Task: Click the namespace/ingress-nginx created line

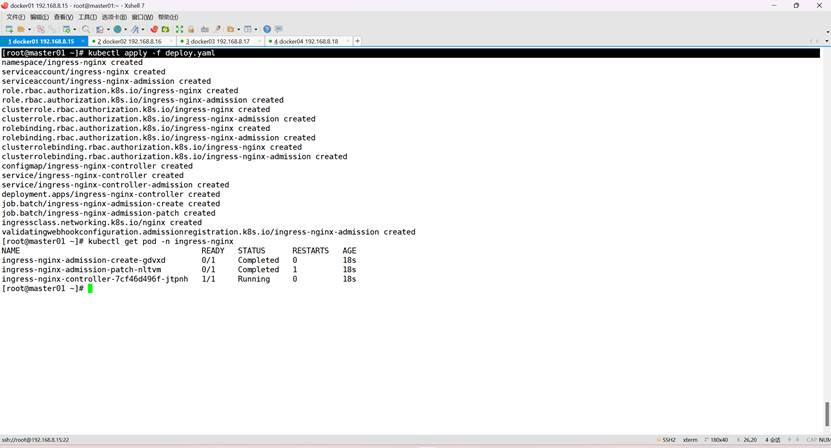Action: tap(72, 63)
